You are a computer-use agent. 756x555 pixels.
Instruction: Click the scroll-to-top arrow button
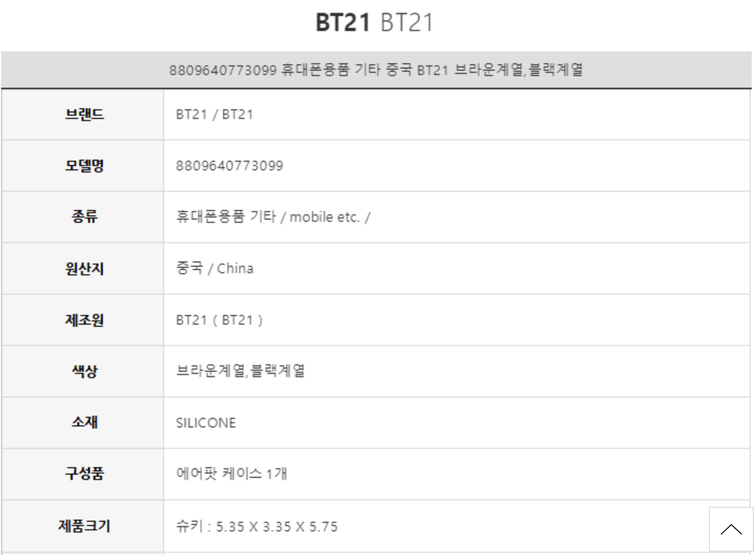(731, 529)
